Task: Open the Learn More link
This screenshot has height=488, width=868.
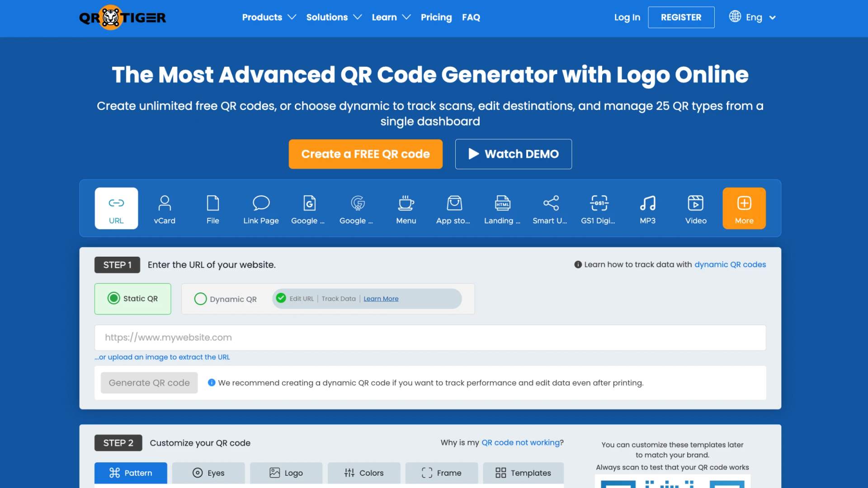Action: click(x=381, y=299)
